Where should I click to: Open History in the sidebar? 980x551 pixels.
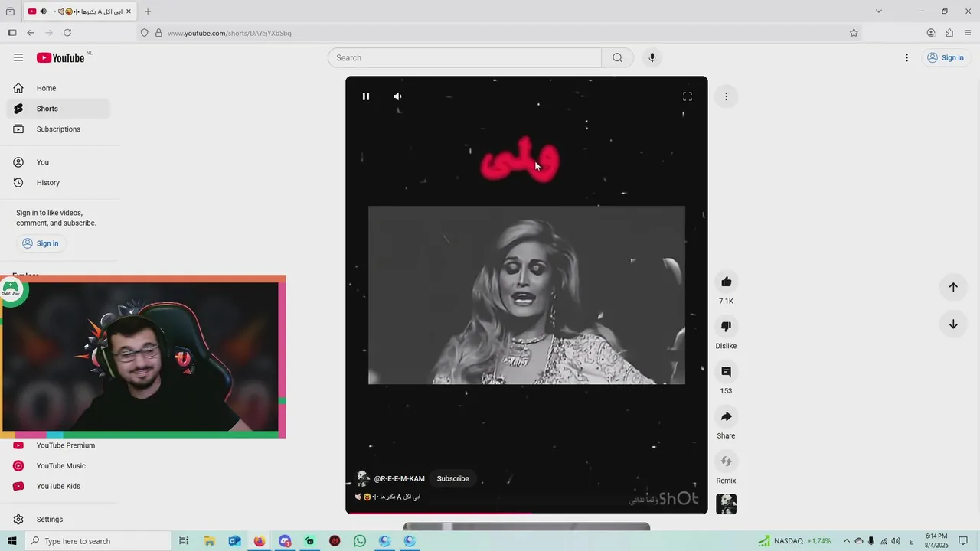58,183
